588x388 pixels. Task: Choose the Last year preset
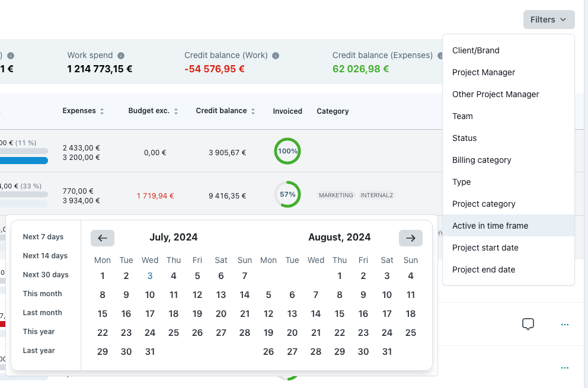pos(39,351)
